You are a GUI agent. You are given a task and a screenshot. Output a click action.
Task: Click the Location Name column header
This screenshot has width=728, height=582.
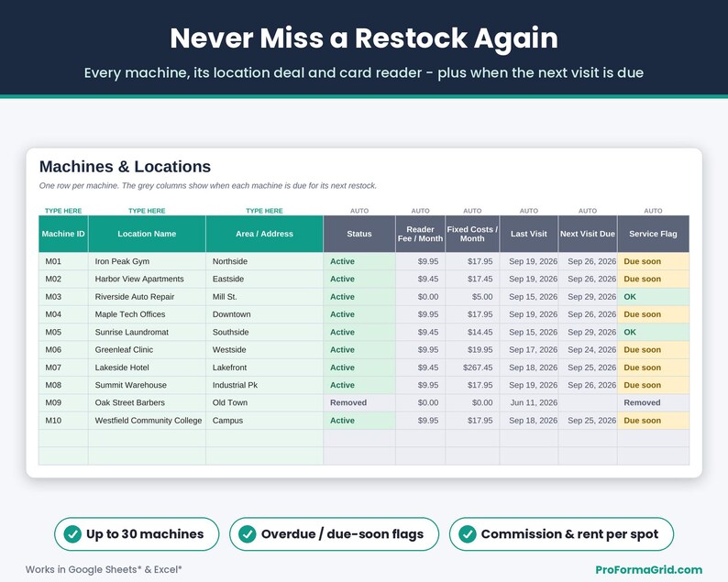point(147,234)
